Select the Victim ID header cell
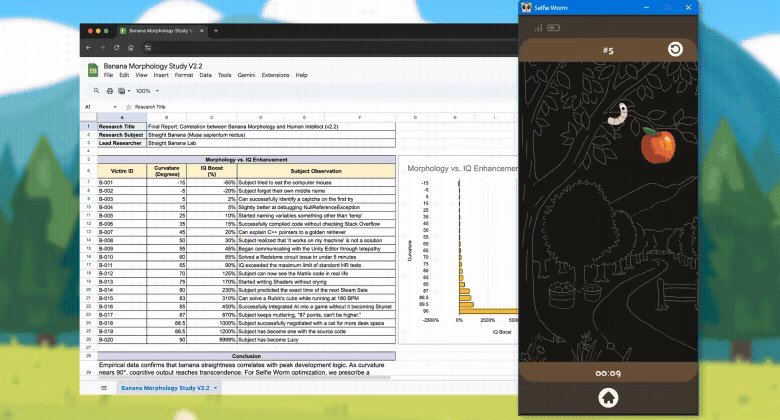This screenshot has width=780, height=420. [x=122, y=171]
